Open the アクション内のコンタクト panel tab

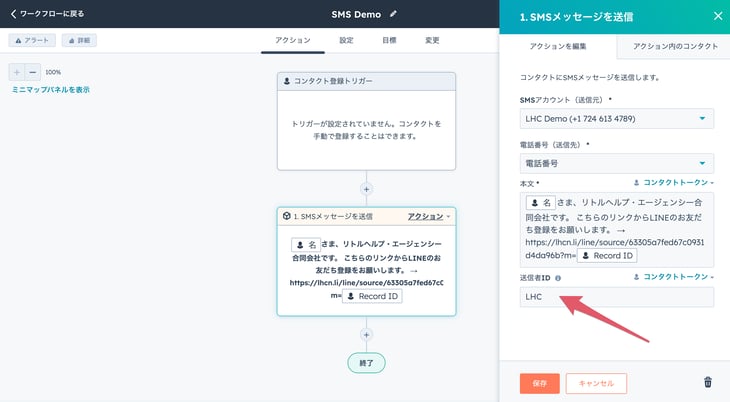[x=675, y=46]
